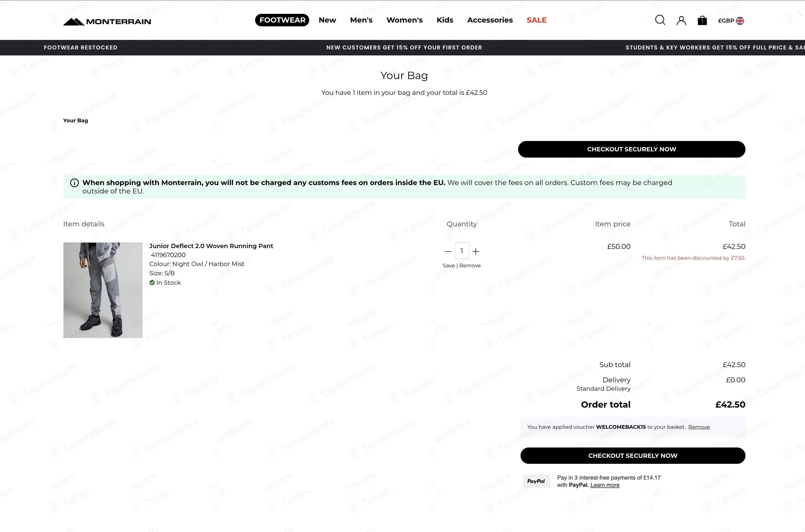Click the green In Stock check icon
805x532 pixels.
coord(152,283)
